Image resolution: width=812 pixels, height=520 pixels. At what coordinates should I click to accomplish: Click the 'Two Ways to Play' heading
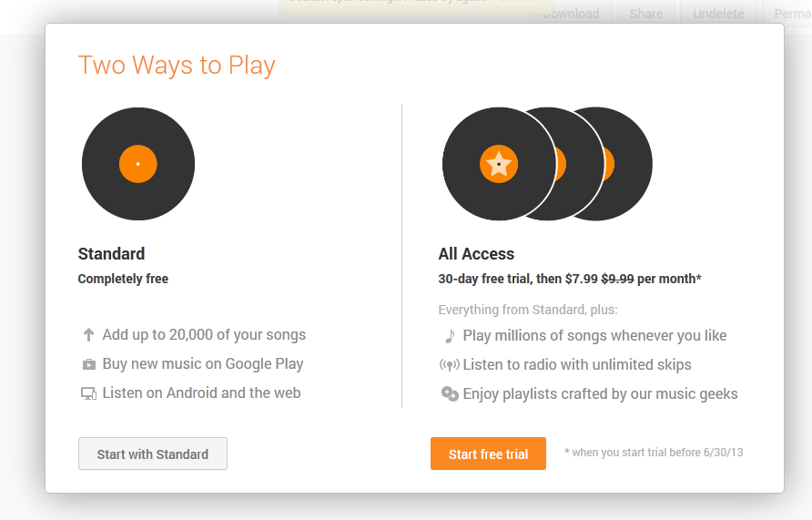pyautogui.click(x=177, y=66)
